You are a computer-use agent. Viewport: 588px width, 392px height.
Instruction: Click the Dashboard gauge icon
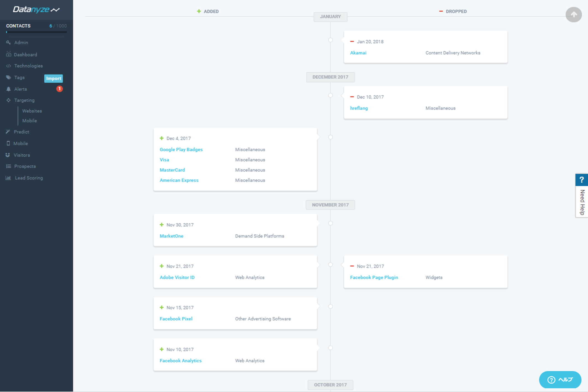[9, 54]
